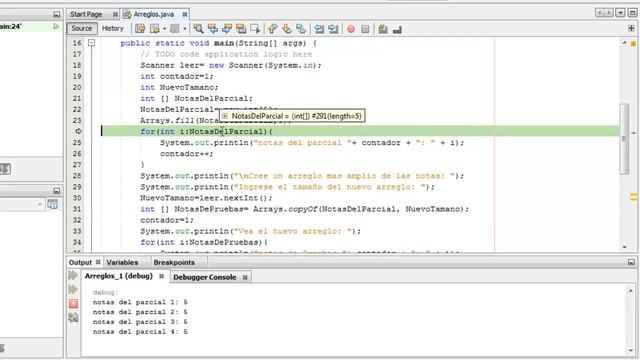Click 'notas del parcial 4: 5' output line
640x360 pixels.
[x=140, y=332]
